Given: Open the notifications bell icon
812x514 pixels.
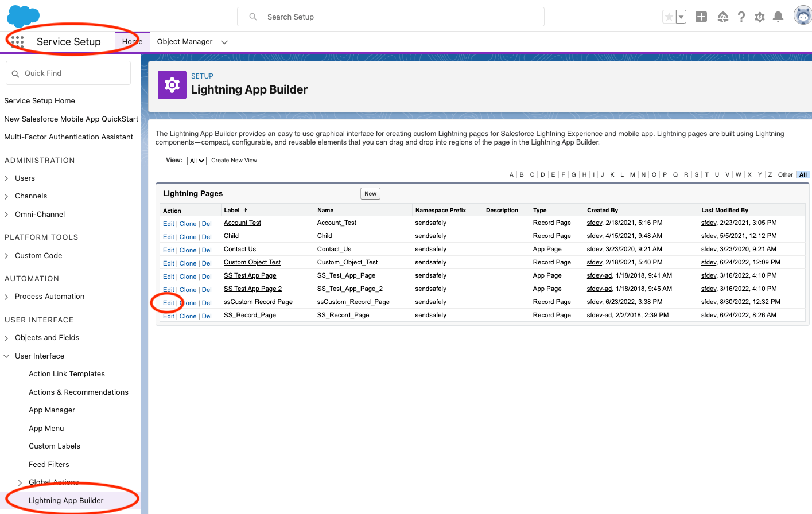Looking at the screenshot, I should tap(778, 17).
